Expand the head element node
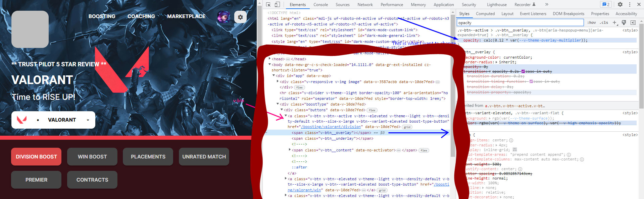 tap(269, 59)
